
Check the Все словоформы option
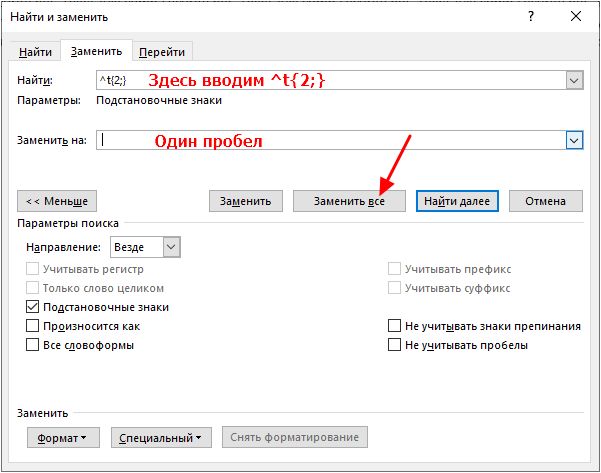pos(33,345)
